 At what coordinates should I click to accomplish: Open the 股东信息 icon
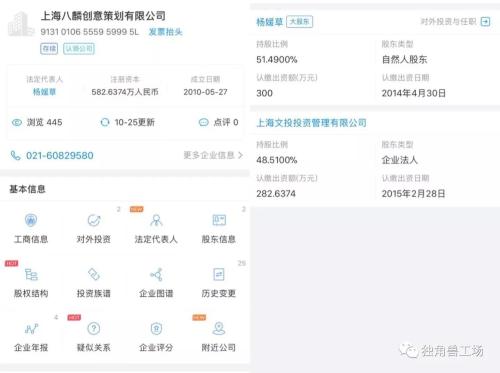219,220
